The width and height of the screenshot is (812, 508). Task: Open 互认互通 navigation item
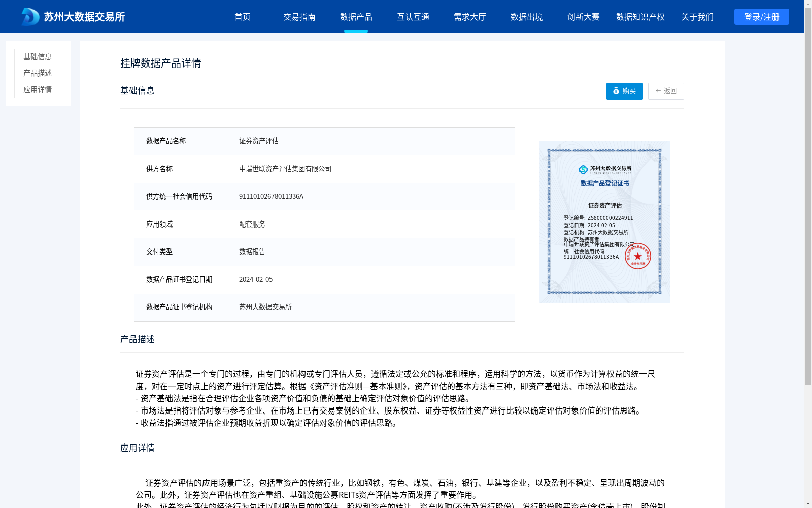413,17
